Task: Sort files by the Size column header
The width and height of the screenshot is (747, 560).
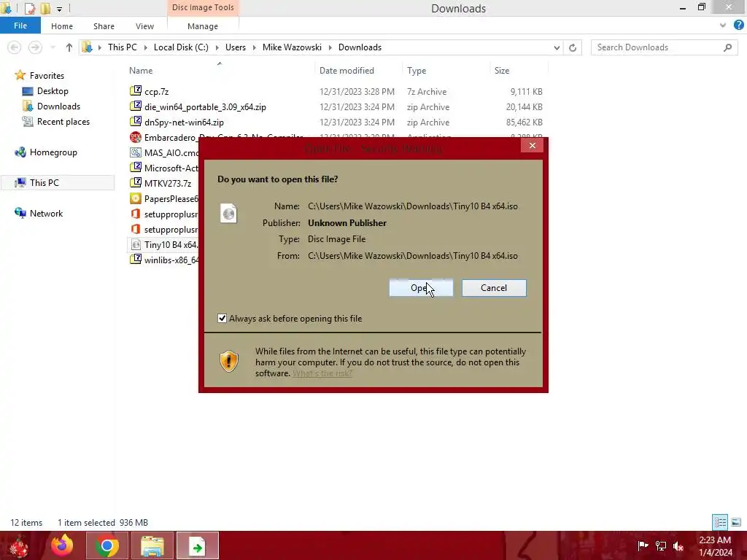Action: [502, 71]
